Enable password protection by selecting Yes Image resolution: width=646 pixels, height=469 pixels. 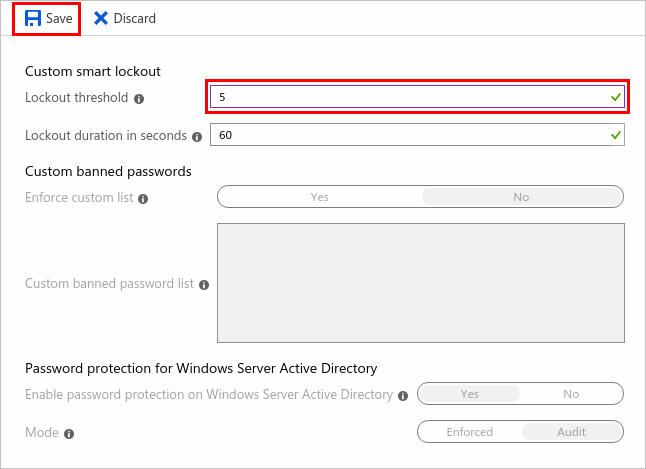[x=470, y=394]
